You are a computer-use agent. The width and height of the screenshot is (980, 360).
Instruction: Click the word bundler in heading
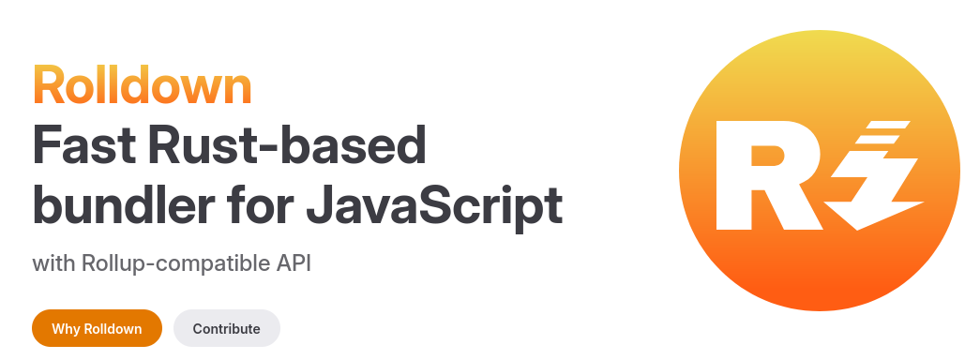pos(124,204)
